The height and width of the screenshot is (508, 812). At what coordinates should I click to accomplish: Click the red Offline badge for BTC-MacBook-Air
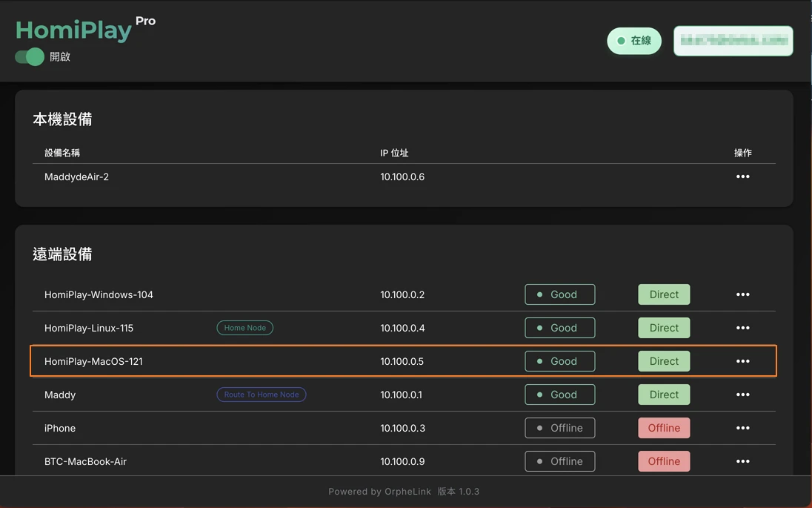(x=664, y=461)
